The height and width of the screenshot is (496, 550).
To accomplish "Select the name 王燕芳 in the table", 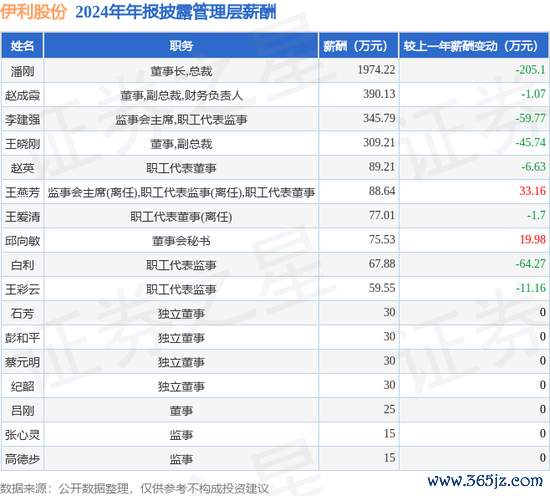I will 22,192.
